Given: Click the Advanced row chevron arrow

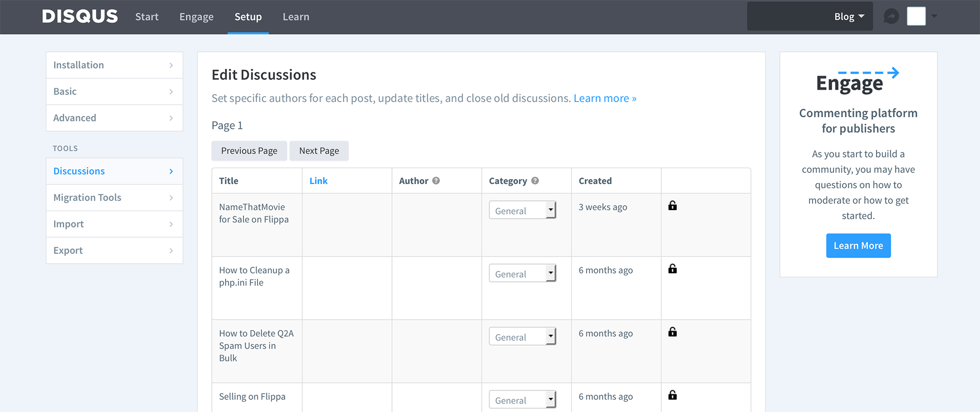Looking at the screenshot, I should 171,118.
